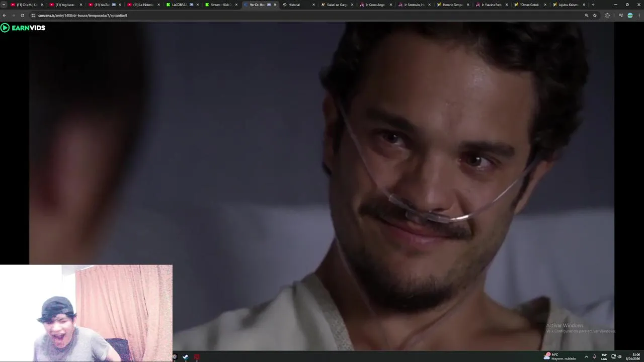Switch to the La Historia YouTube tab
Viewport: 644px width, 362px height.
143,5
